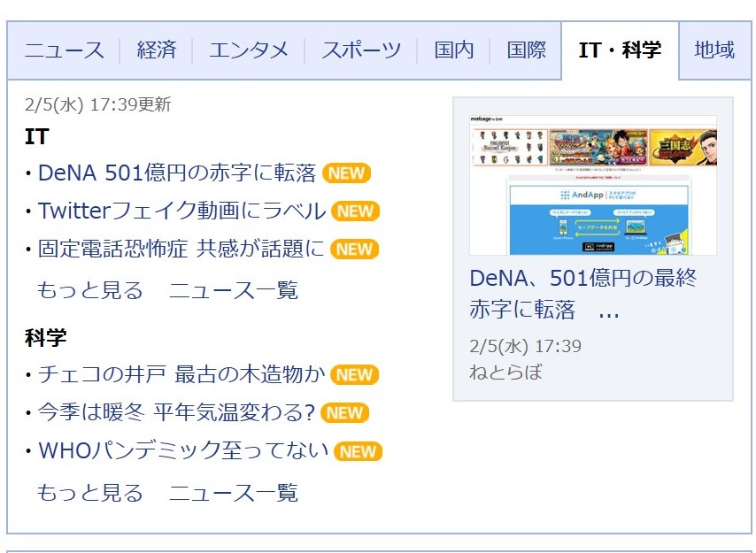Open headline DeNA 501億円の赤字に転落

177,173
